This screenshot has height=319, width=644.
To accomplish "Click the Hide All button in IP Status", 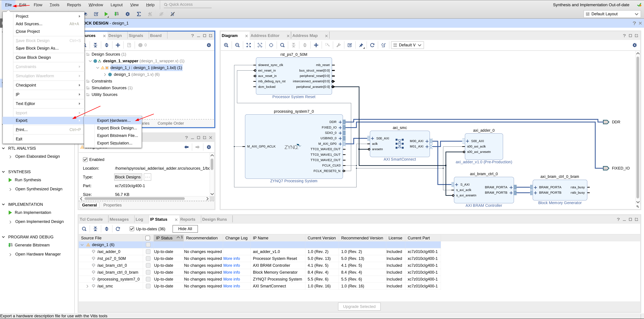I will tap(185, 229).
